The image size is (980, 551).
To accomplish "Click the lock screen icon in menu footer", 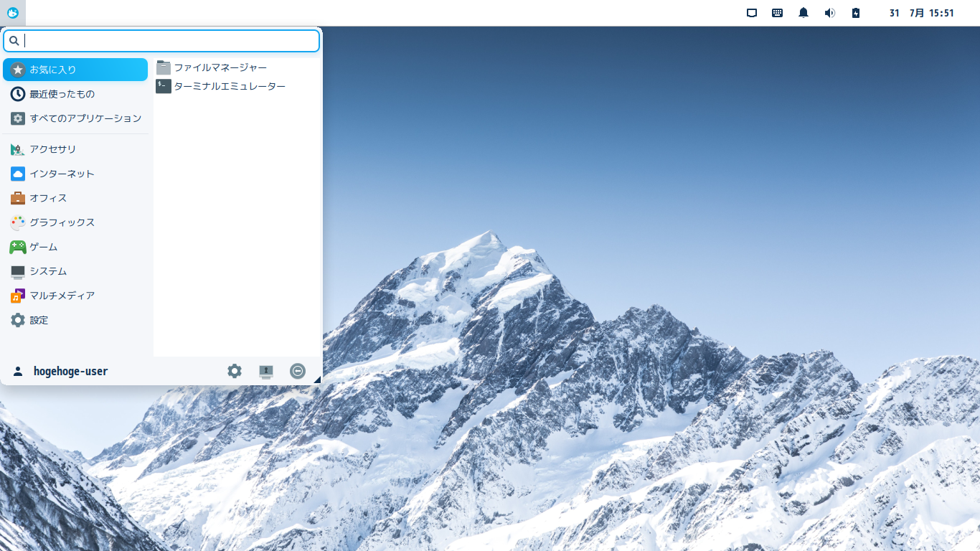I will pos(266,371).
